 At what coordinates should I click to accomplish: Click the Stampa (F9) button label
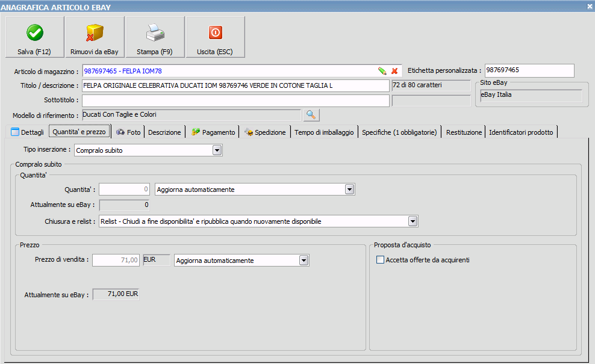tap(154, 52)
